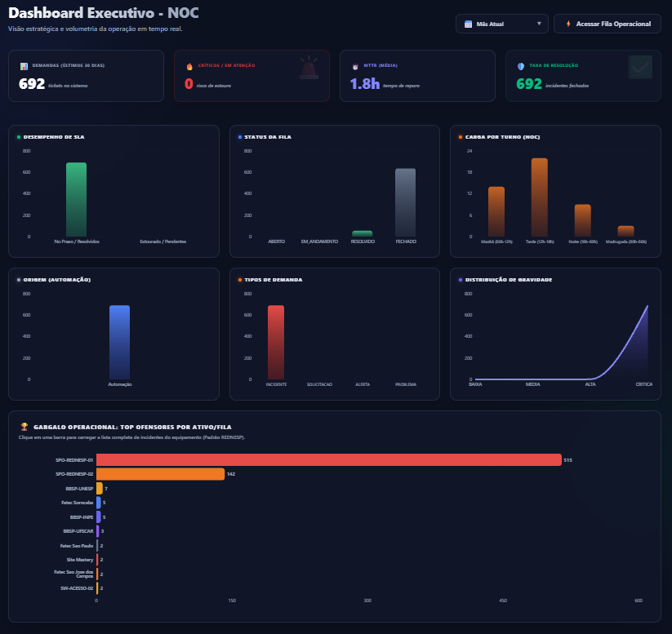Click the Distribuição de Gravidade title
This screenshot has height=634, width=672.
pos(509,280)
